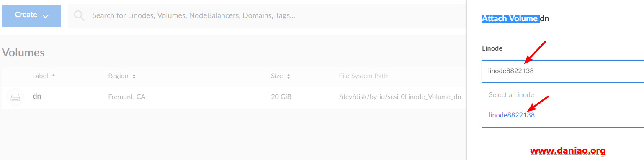Screen dimensions: 644x160
Task: Click the Linode field label
Action: coord(492,48)
